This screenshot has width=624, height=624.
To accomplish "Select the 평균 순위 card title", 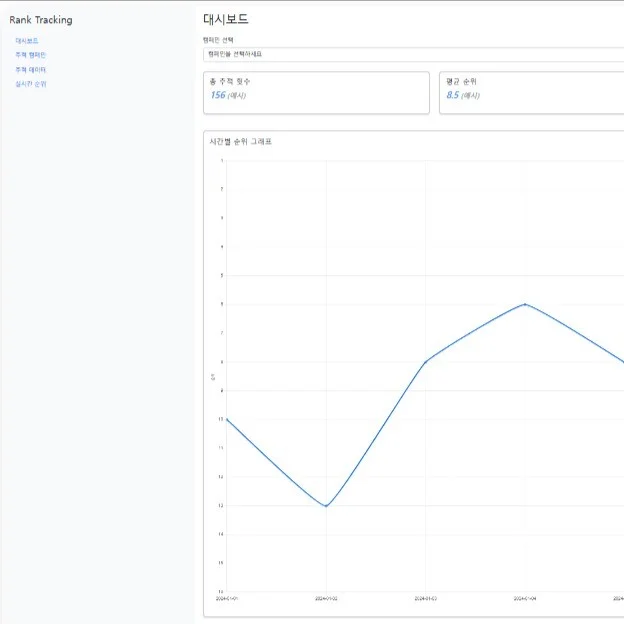I will pyautogui.click(x=462, y=81).
